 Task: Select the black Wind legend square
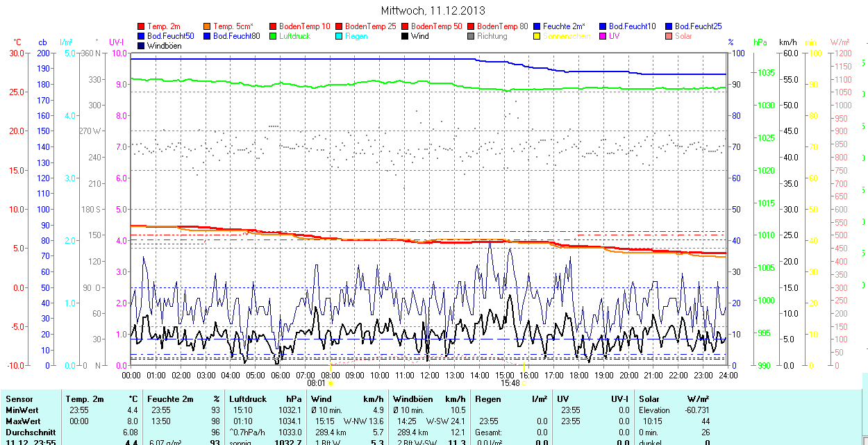(x=406, y=36)
